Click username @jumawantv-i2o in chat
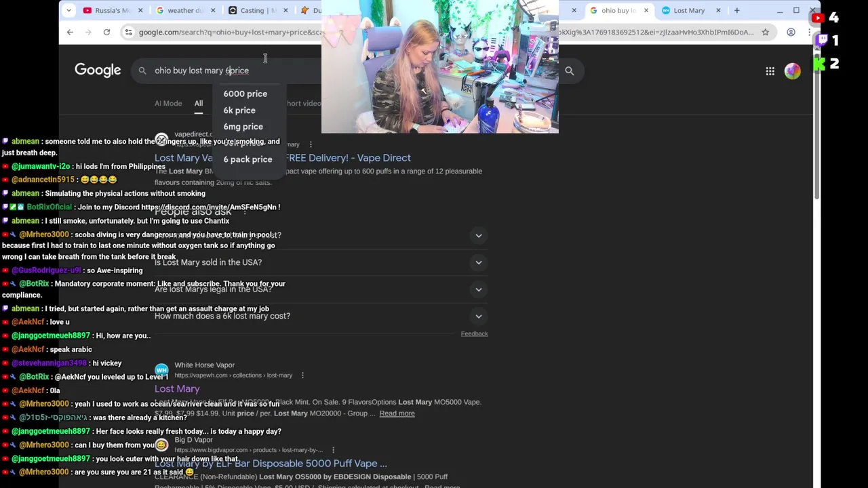 coord(41,166)
